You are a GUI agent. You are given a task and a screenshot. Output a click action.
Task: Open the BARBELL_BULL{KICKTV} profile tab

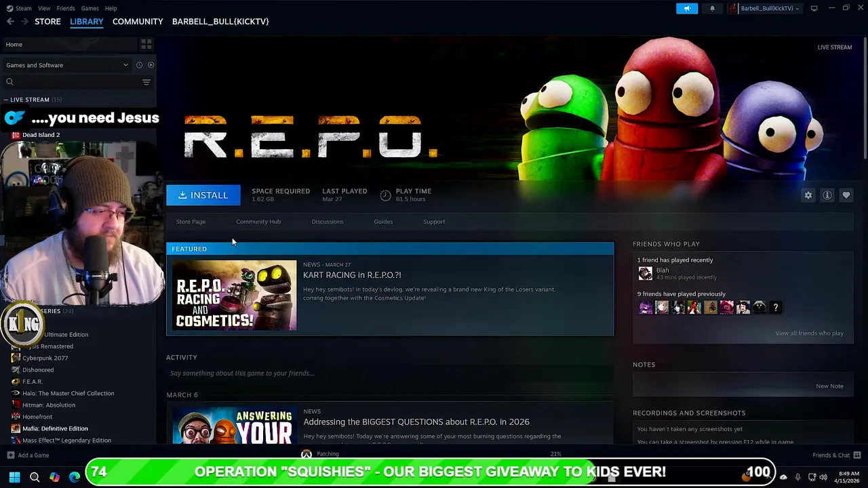[x=220, y=22]
